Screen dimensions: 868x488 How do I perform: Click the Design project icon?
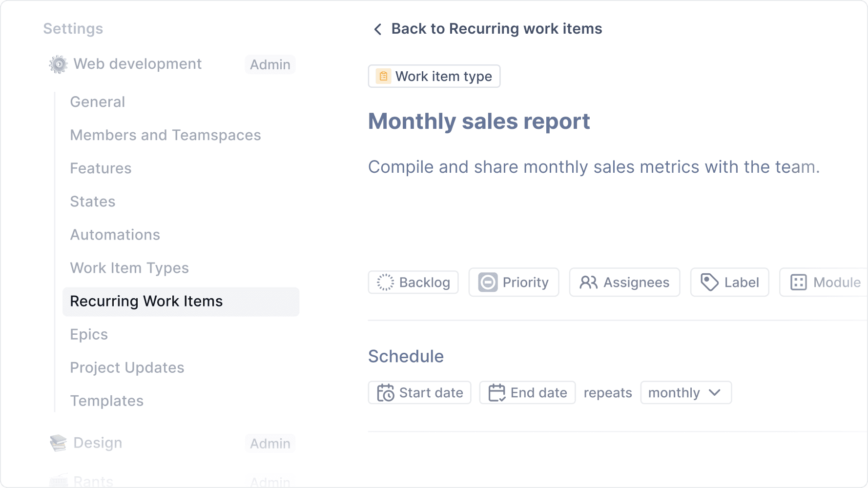coord(59,443)
